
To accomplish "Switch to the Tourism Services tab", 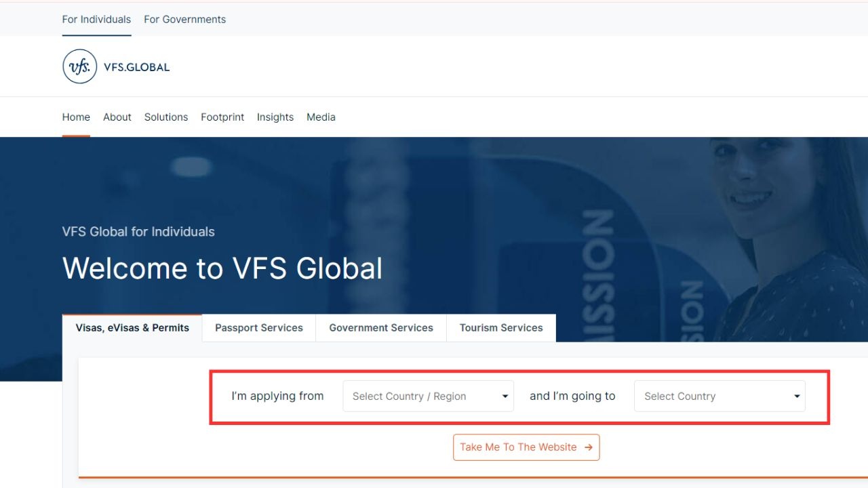I will (x=501, y=328).
